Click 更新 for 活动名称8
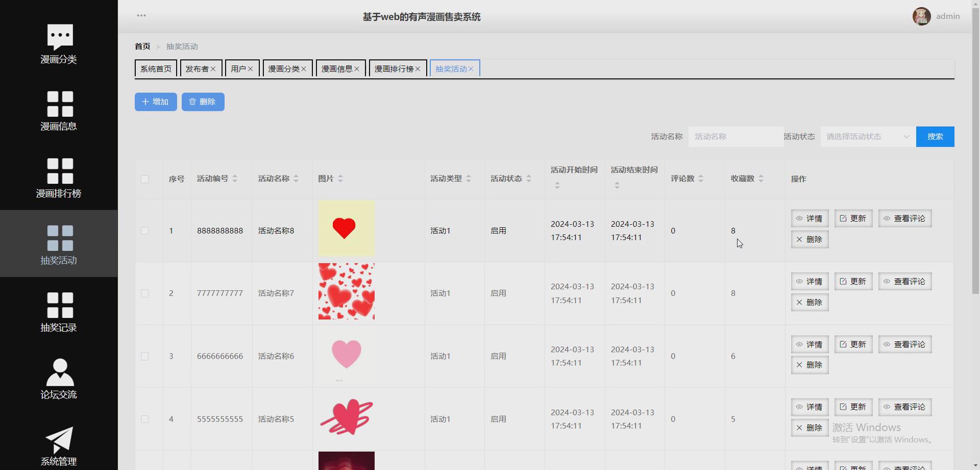Viewport: 980px width, 470px height. [x=853, y=219]
